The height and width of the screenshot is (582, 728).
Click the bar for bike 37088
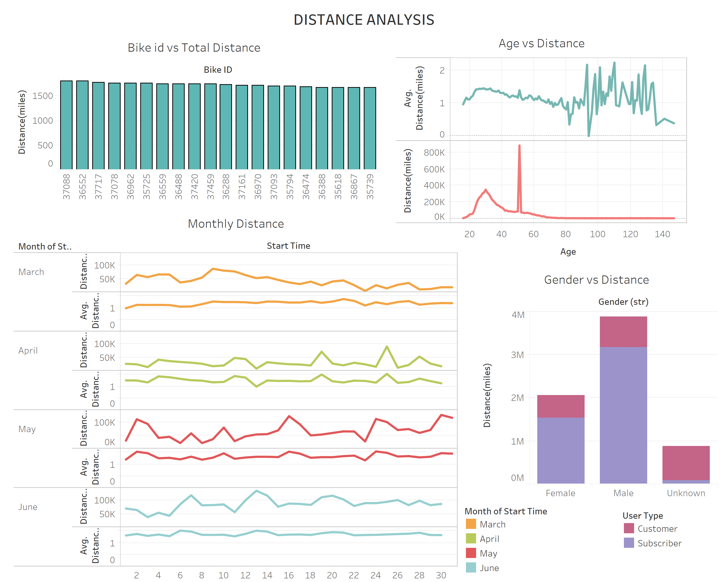click(x=66, y=125)
